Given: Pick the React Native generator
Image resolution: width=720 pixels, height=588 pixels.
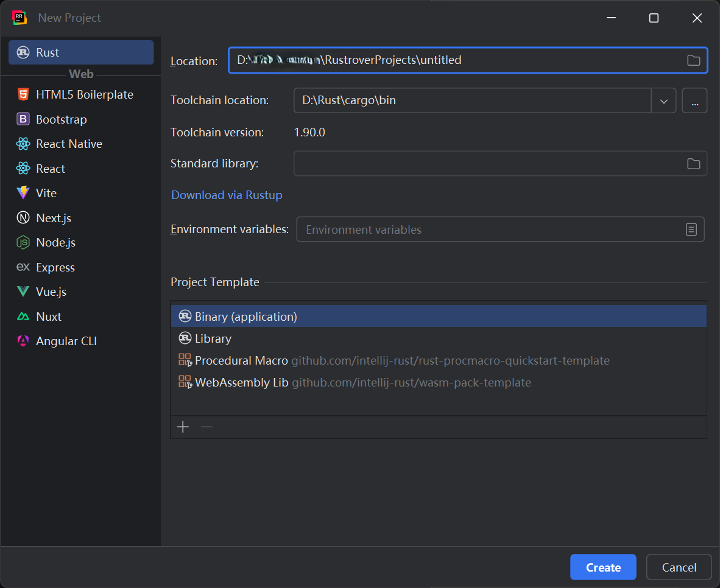Looking at the screenshot, I should click(x=69, y=144).
